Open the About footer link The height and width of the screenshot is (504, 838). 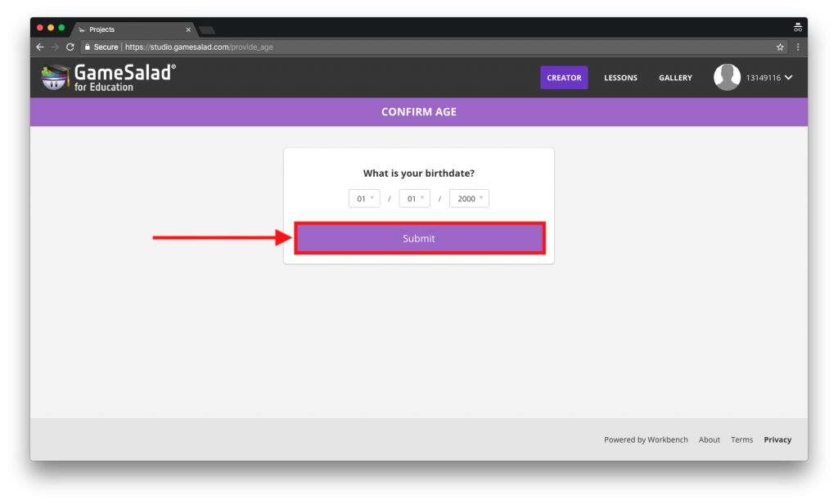click(710, 439)
